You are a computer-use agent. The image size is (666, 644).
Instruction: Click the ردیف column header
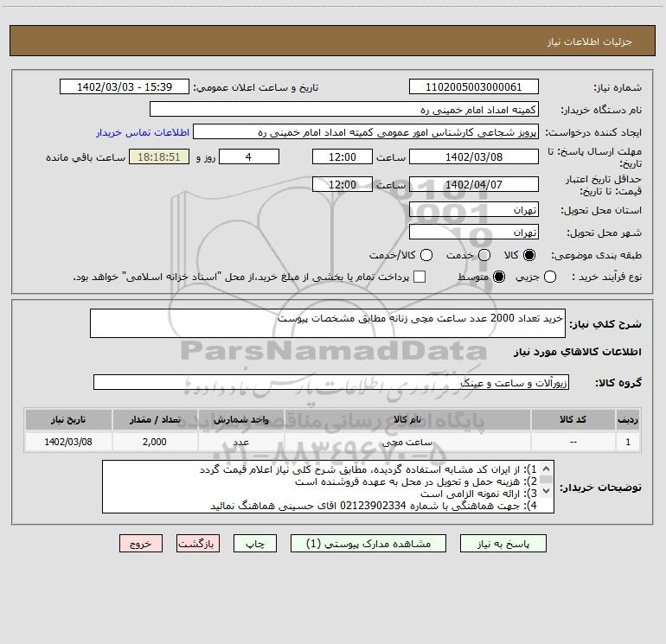point(628,419)
